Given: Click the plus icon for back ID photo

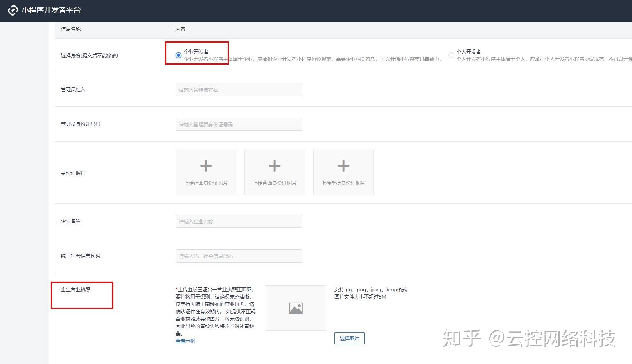Looking at the screenshot, I should (274, 166).
